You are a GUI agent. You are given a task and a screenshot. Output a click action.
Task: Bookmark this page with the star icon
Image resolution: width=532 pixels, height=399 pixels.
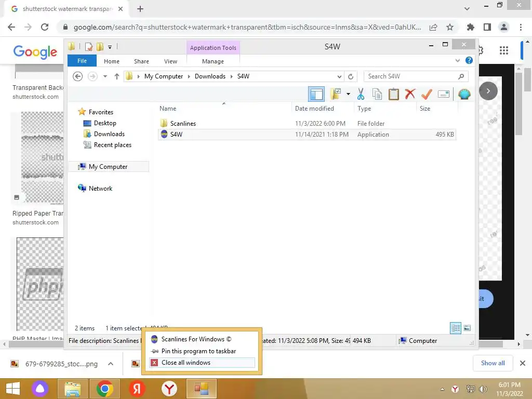pyautogui.click(x=449, y=27)
